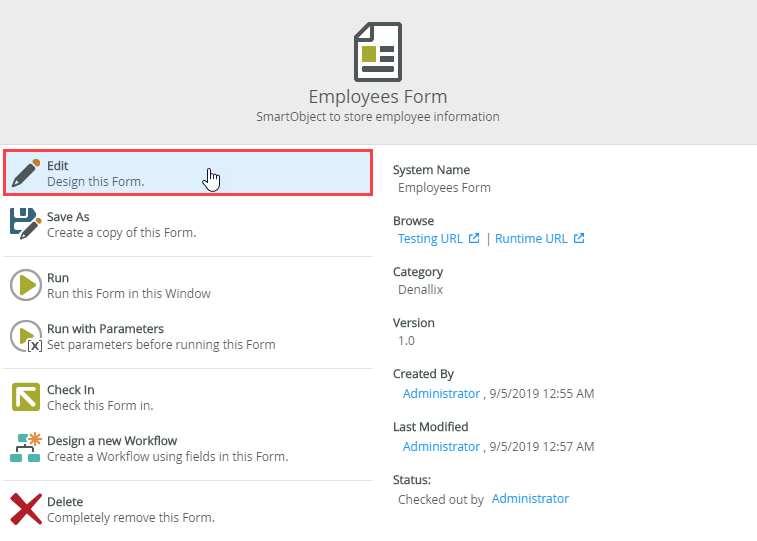The image size is (757, 541).
Task: Open Administrator link next to Checked out by
Action: [x=530, y=499]
